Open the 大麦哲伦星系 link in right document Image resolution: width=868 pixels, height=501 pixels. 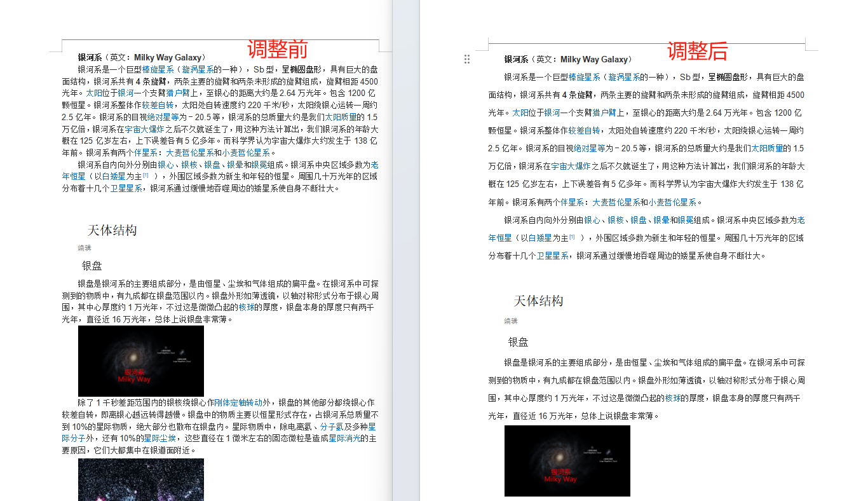(x=616, y=202)
